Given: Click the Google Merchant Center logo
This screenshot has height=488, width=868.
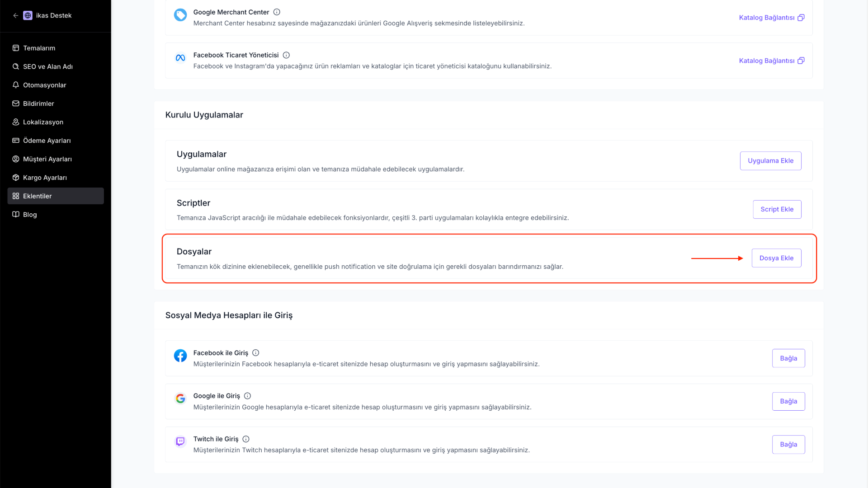Looking at the screenshot, I should click(180, 15).
